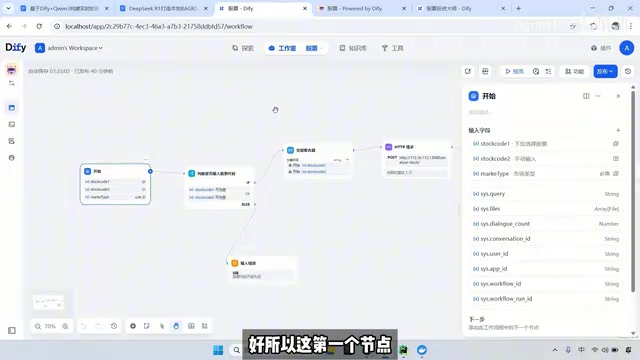This screenshot has width=640, height=360.
Task: Export the canvas as an image
Action: click(x=191, y=326)
